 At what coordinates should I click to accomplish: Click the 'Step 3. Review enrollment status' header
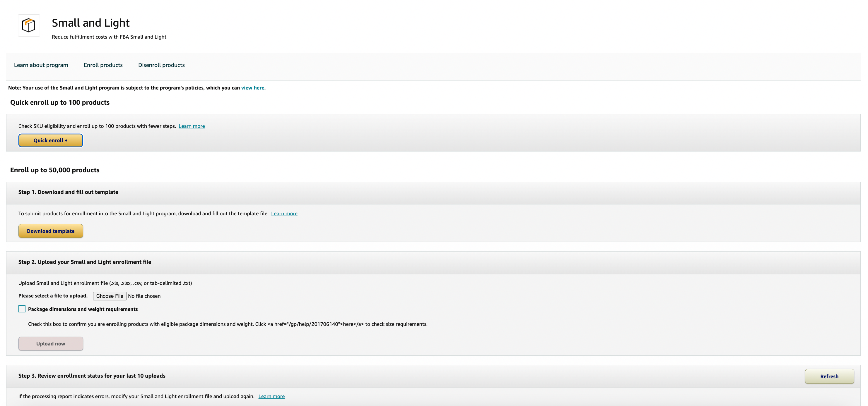[92, 376]
